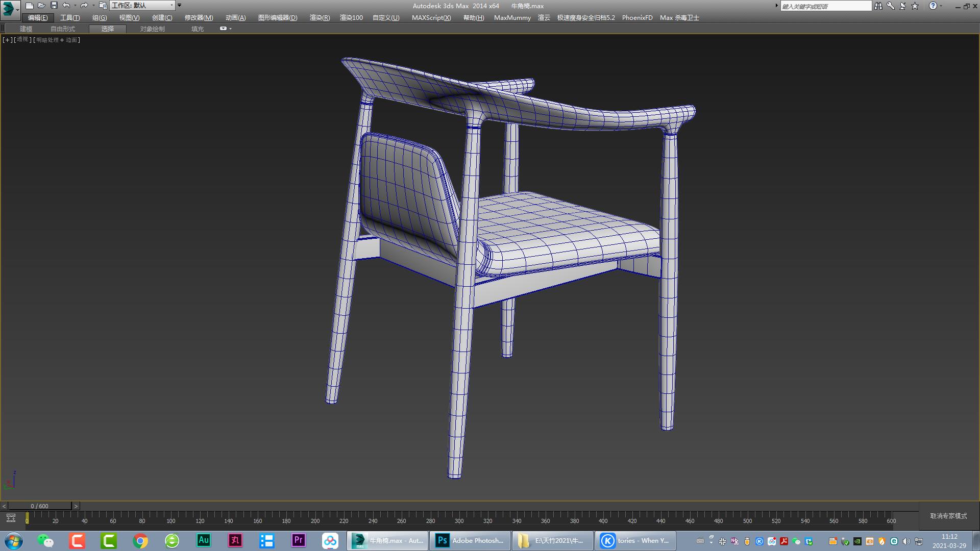Viewport: 980px width, 551px height.
Task: Click the Save File icon
Action: [54, 6]
